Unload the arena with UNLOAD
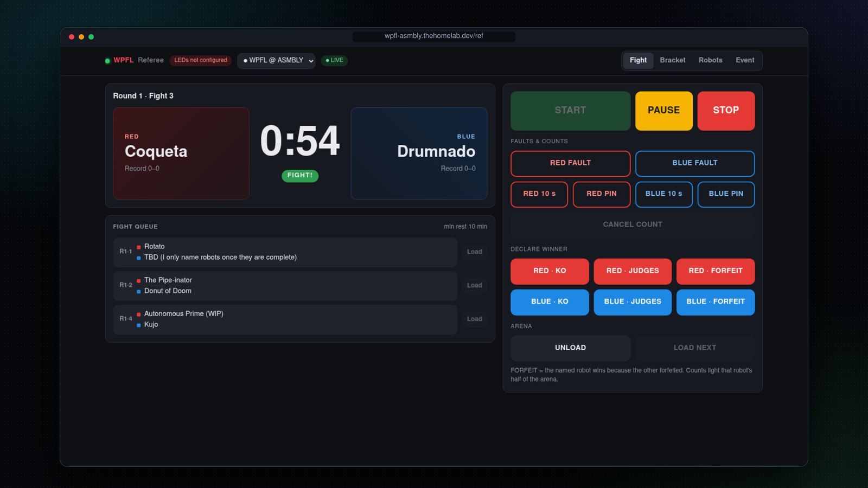This screenshot has width=868, height=488. (570, 348)
